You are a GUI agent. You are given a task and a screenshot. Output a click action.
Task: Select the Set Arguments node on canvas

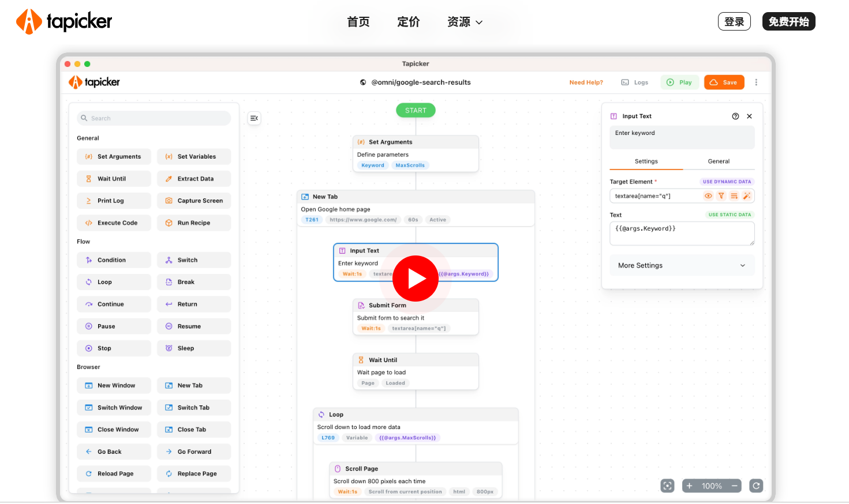point(416,153)
